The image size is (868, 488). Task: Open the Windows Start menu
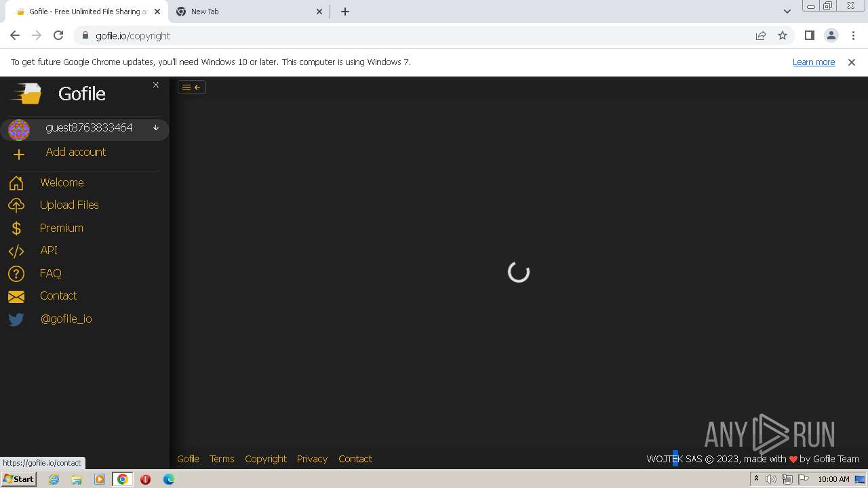click(x=19, y=479)
